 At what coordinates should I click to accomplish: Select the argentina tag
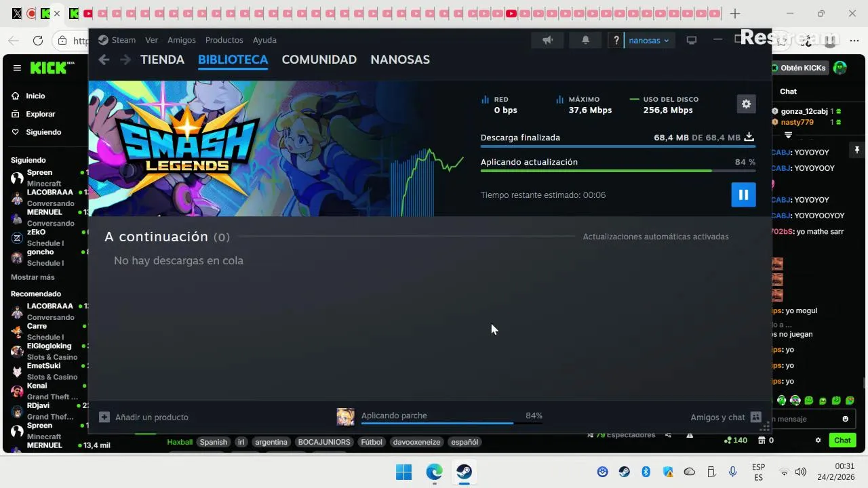(x=271, y=442)
